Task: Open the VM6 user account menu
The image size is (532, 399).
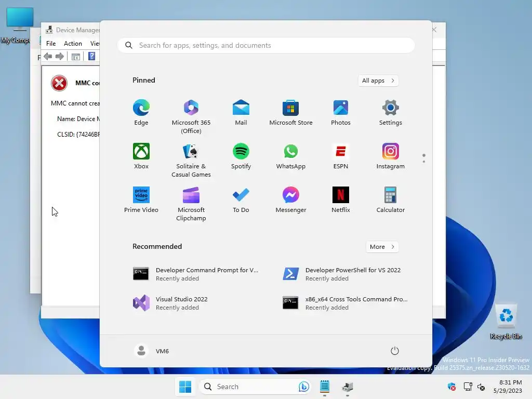Action: (x=152, y=351)
